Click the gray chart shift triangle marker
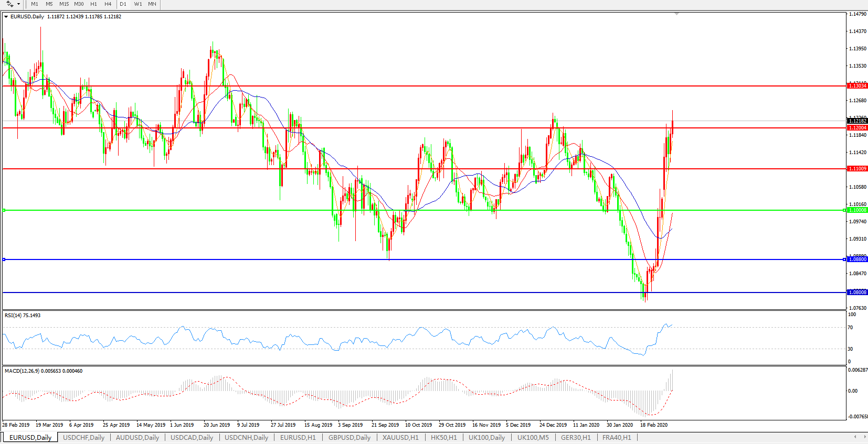The width and height of the screenshot is (868, 444). (x=676, y=14)
